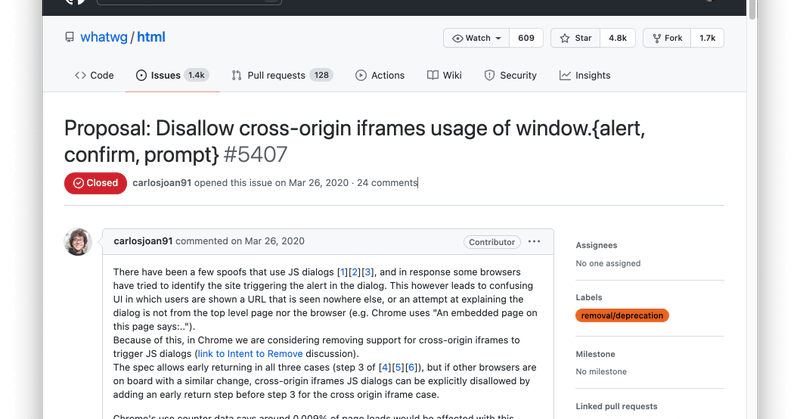Fork the repository
This screenshot has height=419, width=800.
(x=667, y=38)
